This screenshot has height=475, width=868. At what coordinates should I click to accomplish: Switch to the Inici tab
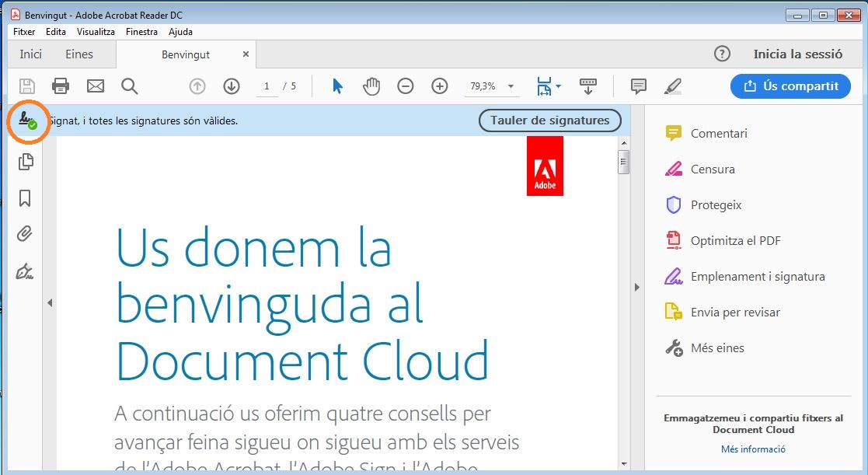coord(30,54)
